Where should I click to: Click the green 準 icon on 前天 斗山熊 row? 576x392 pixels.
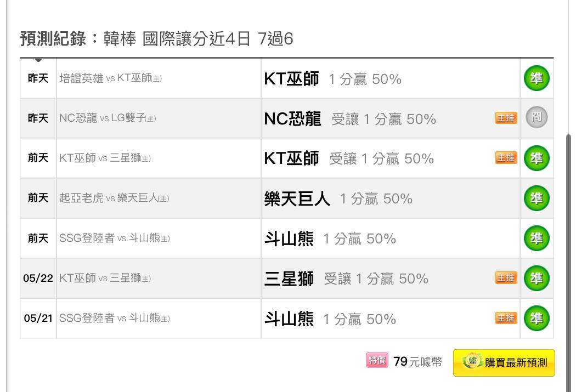[x=537, y=238]
